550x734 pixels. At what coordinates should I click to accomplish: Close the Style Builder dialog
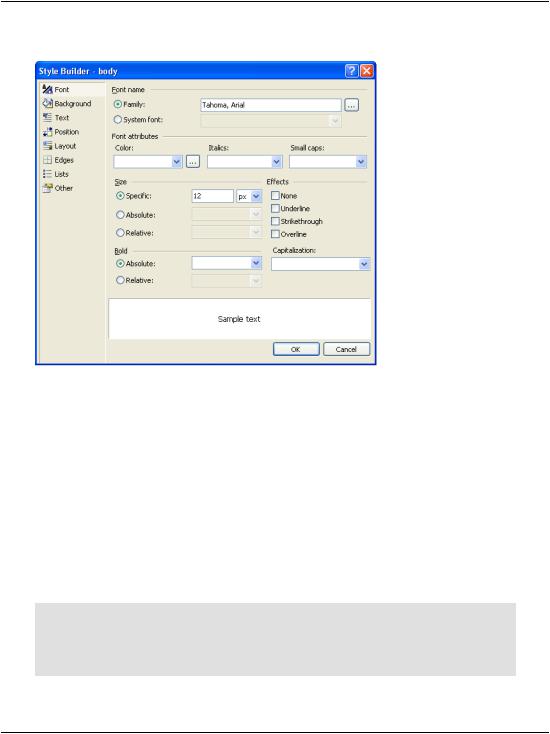click(367, 71)
